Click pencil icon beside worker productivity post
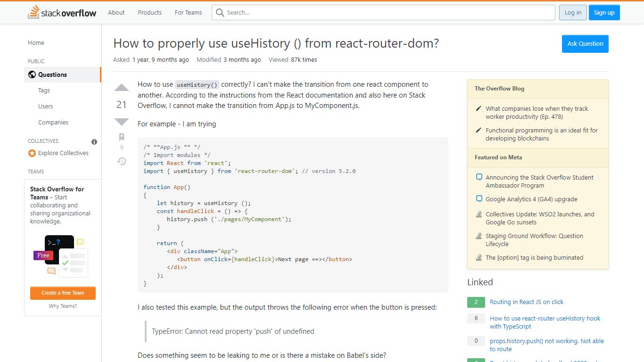Viewport: 644px width, 362px height. (x=479, y=108)
